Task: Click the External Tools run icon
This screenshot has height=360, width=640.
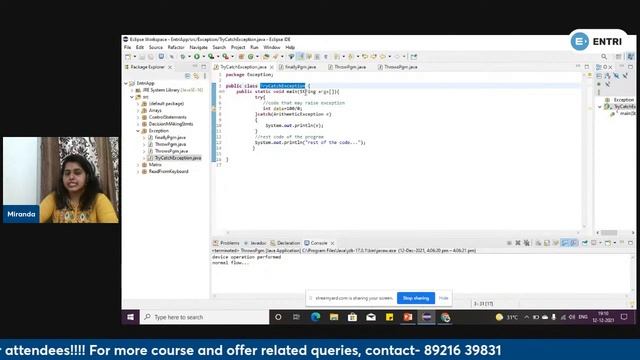Action: 225,56
